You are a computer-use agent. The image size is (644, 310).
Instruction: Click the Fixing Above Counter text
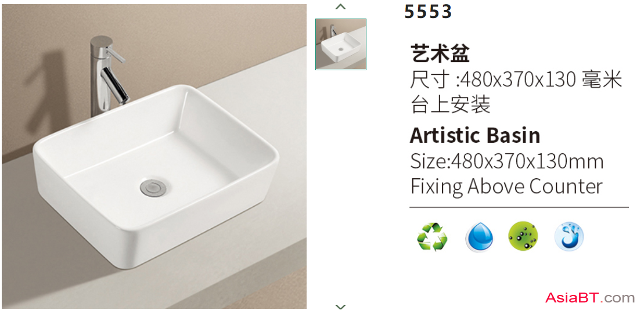(x=506, y=187)
